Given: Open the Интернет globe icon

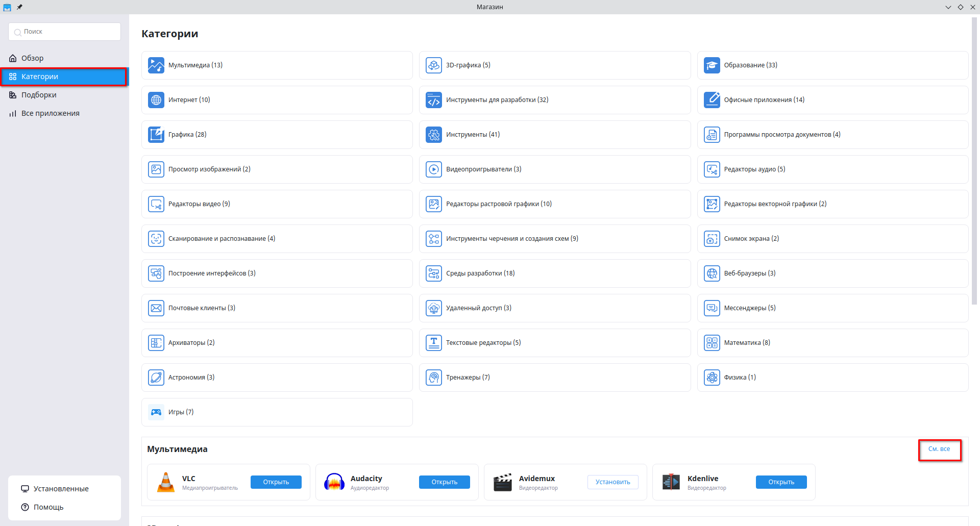Looking at the screenshot, I should click(x=156, y=100).
